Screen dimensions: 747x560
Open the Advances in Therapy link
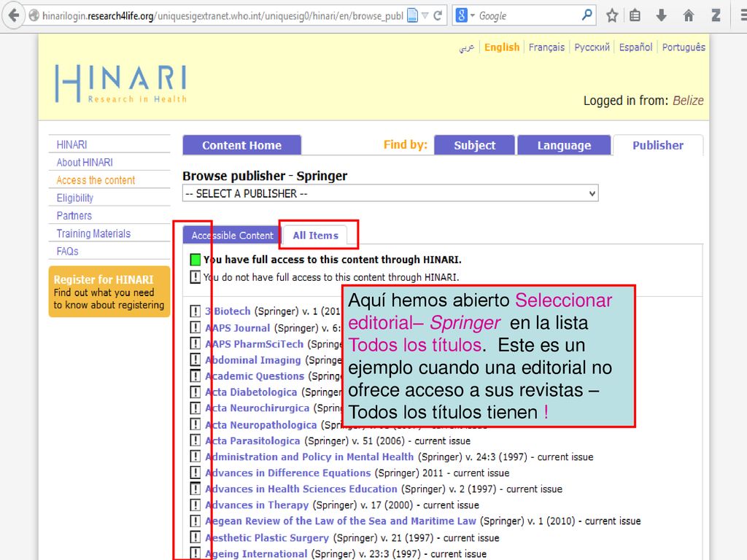(257, 505)
